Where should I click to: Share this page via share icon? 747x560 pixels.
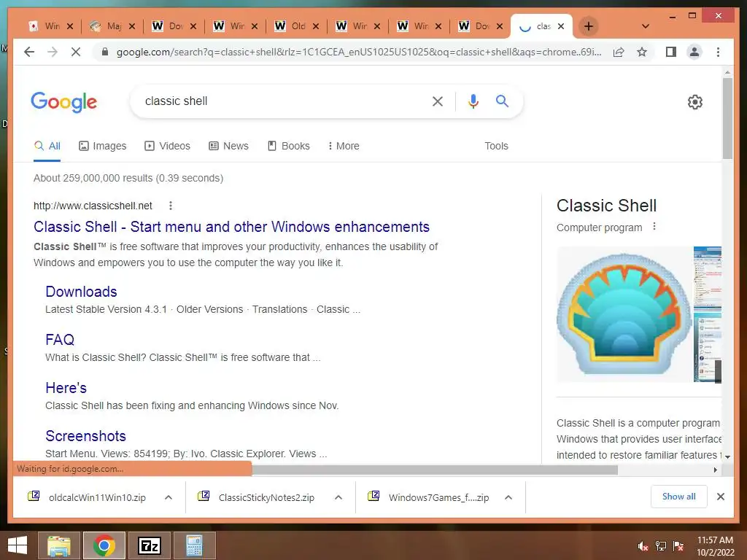pyautogui.click(x=619, y=52)
